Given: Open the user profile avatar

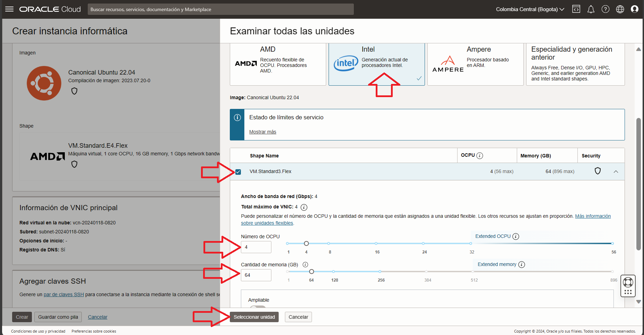Looking at the screenshot, I should click(x=635, y=9).
